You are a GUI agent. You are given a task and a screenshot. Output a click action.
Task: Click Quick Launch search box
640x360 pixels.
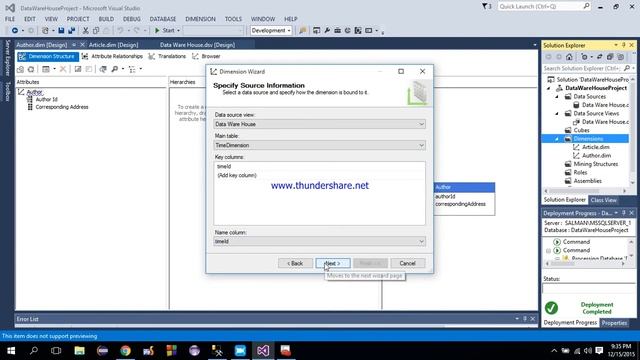(x=544, y=7)
